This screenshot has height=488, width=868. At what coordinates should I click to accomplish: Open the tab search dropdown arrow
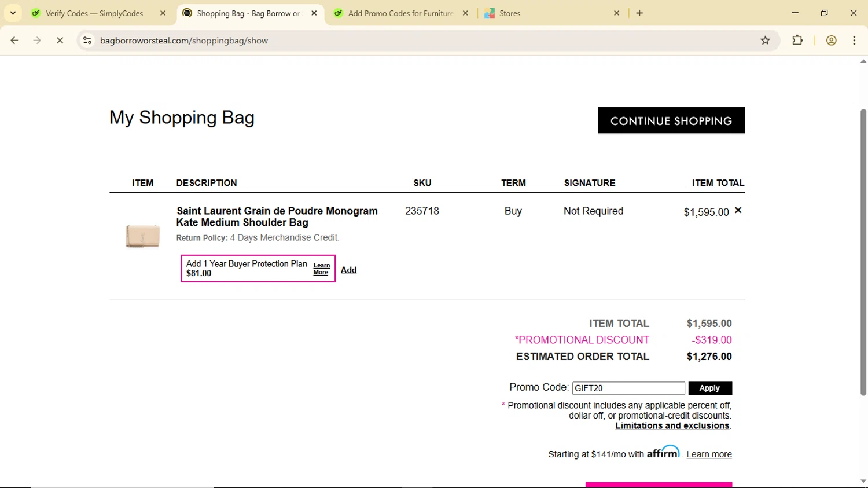13,13
